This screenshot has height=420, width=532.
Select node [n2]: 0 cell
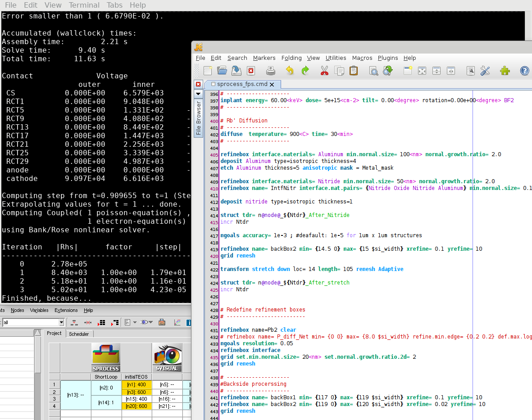(106, 388)
